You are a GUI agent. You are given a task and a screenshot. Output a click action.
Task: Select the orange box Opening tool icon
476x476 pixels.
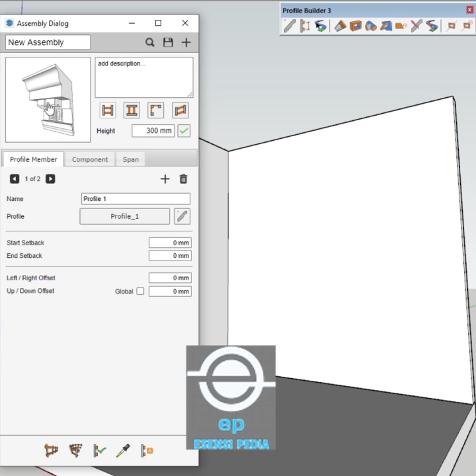click(x=356, y=26)
